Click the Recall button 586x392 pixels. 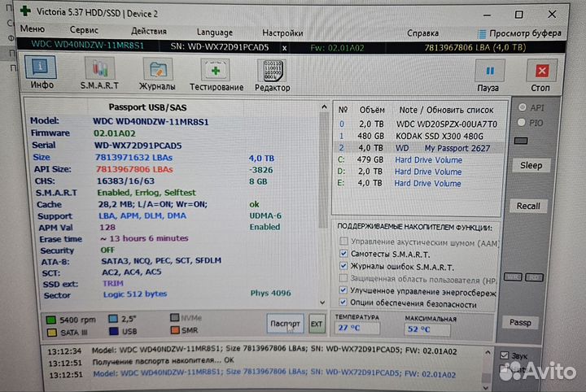click(x=528, y=206)
